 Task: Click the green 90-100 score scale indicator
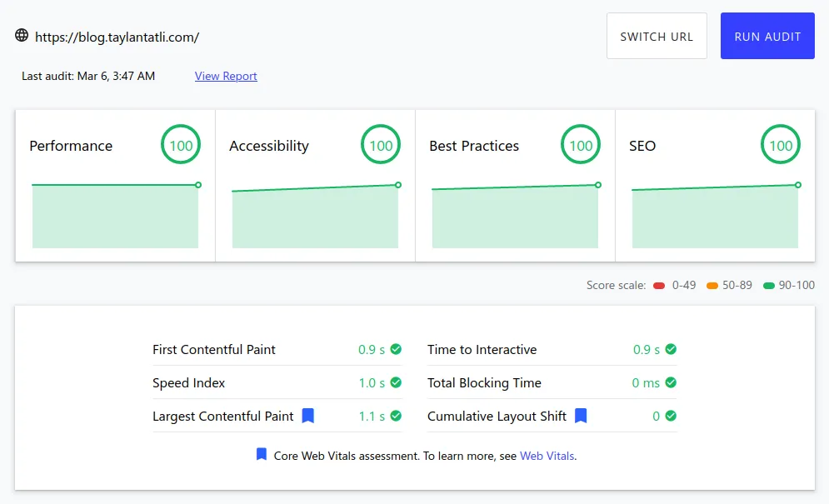pyautogui.click(x=764, y=285)
